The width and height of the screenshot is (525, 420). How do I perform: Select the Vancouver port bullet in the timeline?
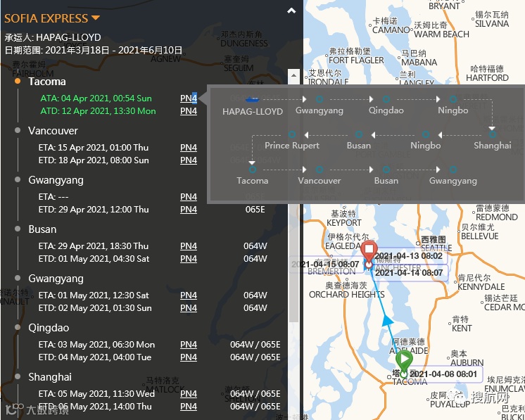(18, 130)
